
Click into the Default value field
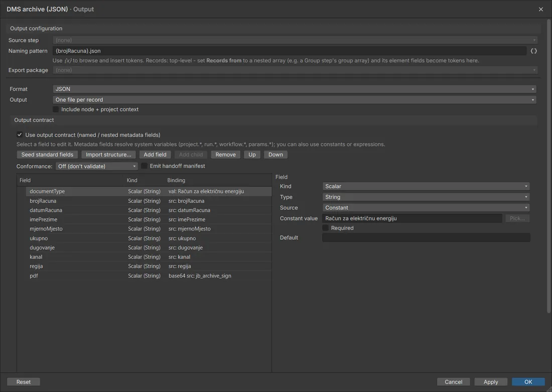click(426, 238)
